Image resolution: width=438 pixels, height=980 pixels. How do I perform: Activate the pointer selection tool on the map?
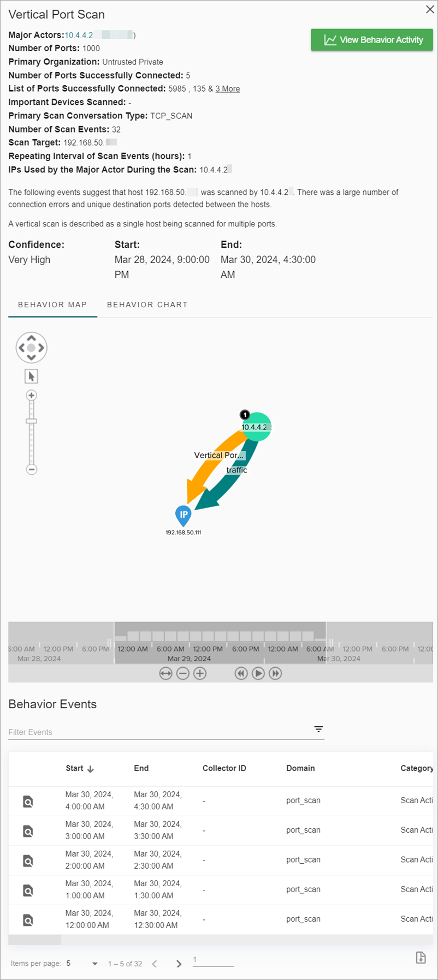point(31,376)
